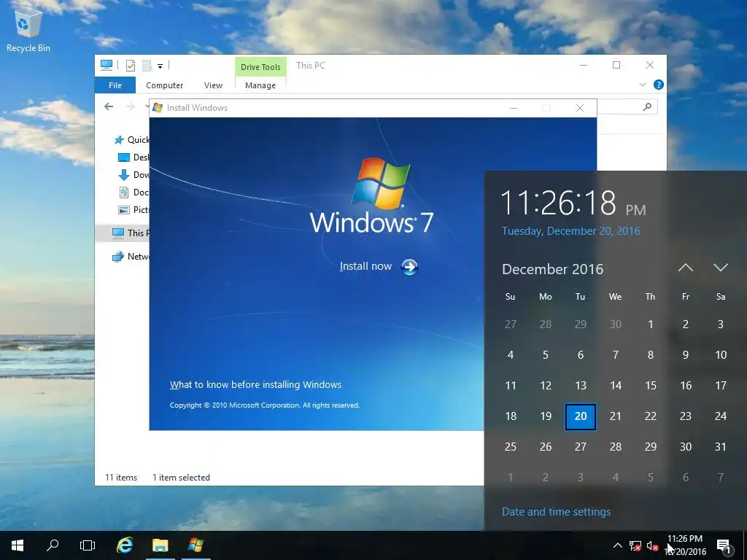Go to previous month in calendar
Viewport: 747px width, 560px height.
(x=686, y=268)
